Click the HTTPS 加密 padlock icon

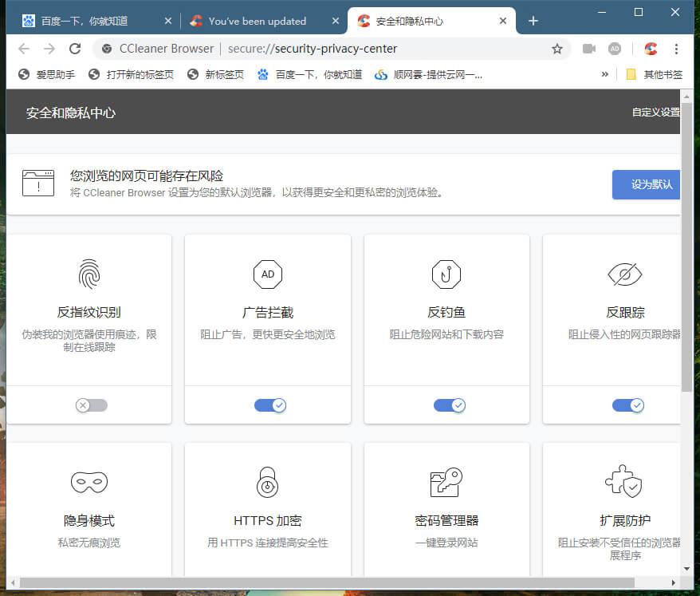(x=267, y=482)
